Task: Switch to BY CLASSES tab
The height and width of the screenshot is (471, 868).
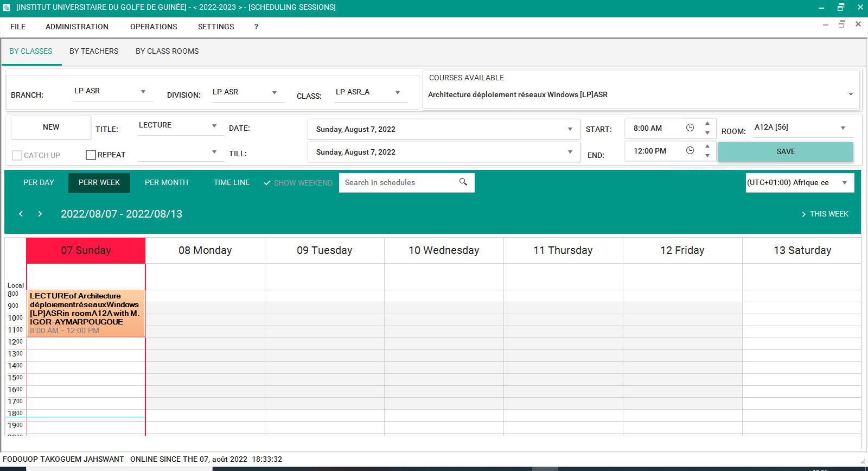Action: coord(31,51)
